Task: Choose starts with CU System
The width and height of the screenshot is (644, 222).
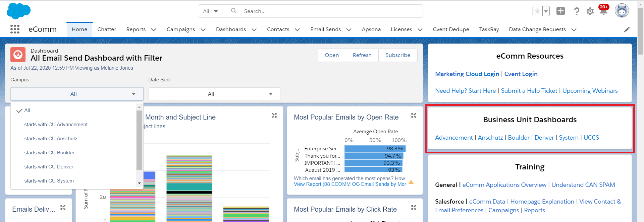Action: point(73,181)
